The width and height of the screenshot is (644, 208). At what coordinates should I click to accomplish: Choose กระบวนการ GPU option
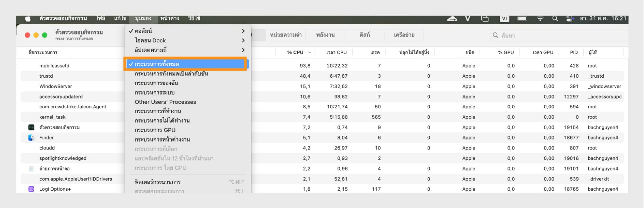click(x=187, y=130)
